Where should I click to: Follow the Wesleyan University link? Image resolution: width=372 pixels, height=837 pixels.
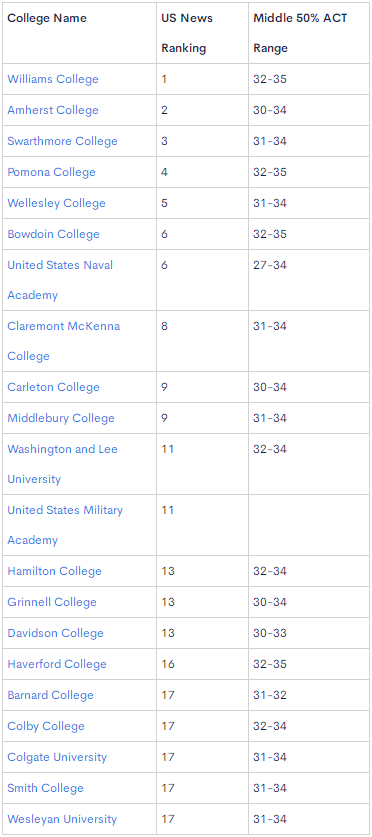pyautogui.click(x=62, y=819)
